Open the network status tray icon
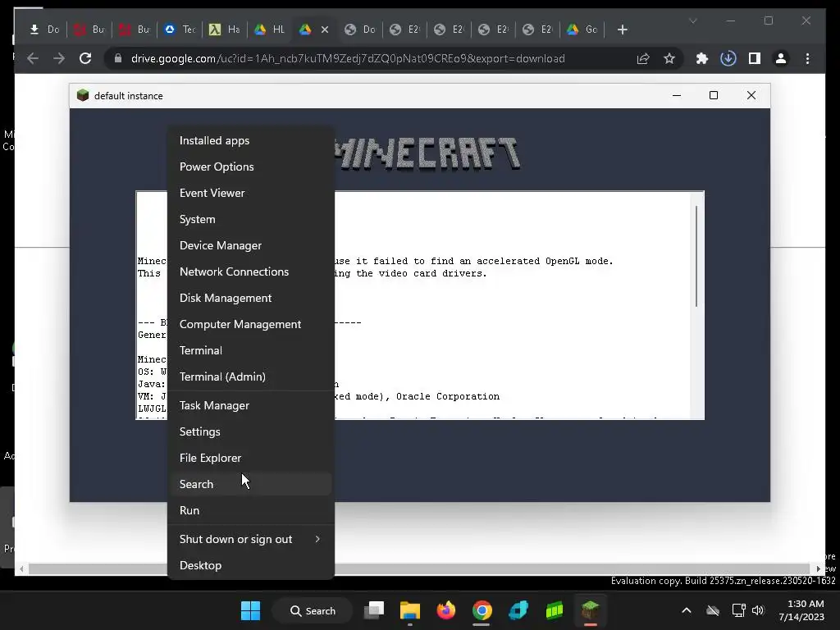This screenshot has height=630, width=840. 739,610
